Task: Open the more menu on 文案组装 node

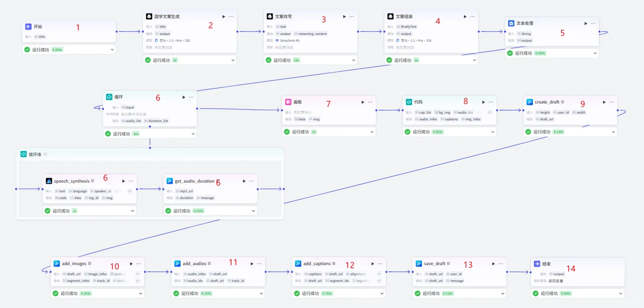Action: pyautogui.click(x=472, y=17)
